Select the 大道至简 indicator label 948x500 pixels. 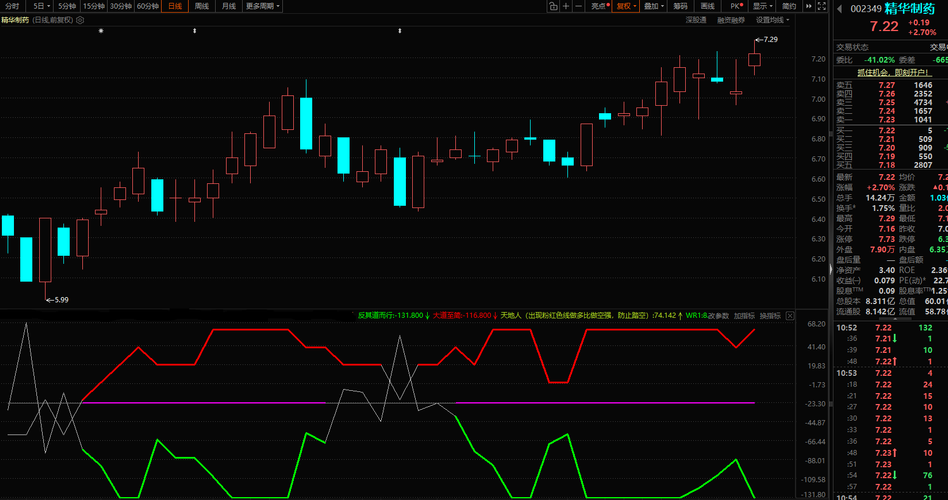pyautogui.click(x=447, y=316)
